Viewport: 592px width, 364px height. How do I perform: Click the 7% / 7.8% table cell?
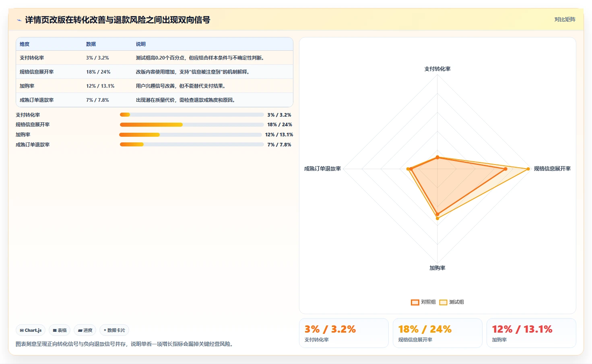coord(97,100)
